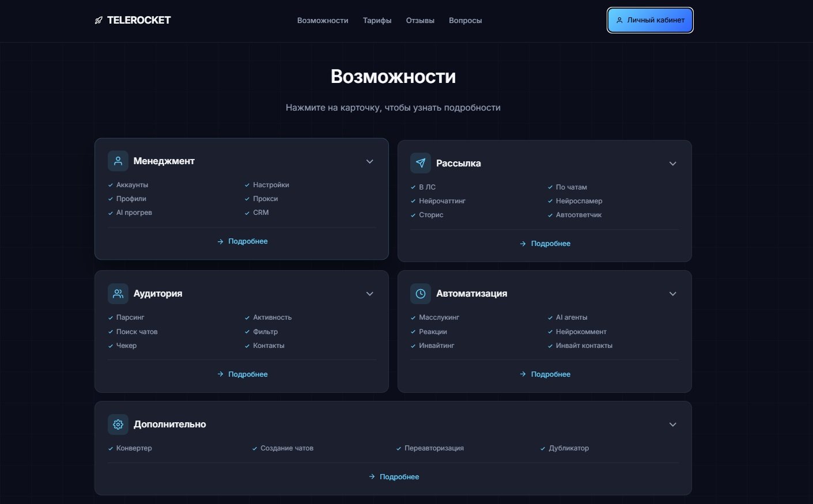Click the Автоматизация clock icon
The height and width of the screenshot is (504, 813).
(x=421, y=294)
